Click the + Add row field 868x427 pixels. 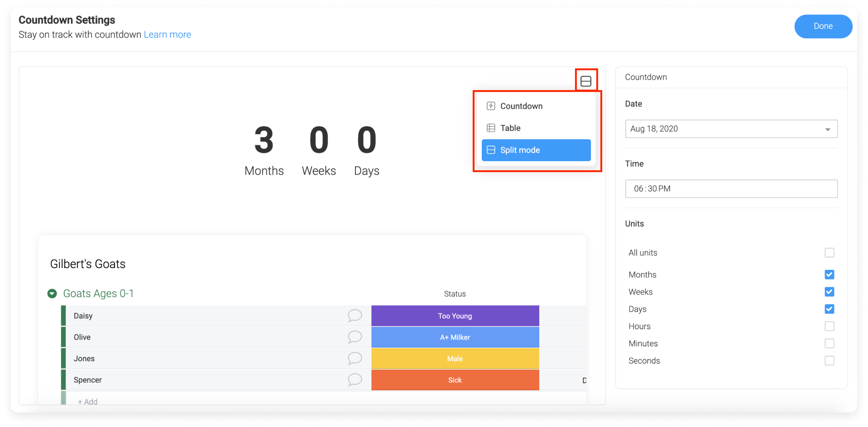click(x=87, y=401)
